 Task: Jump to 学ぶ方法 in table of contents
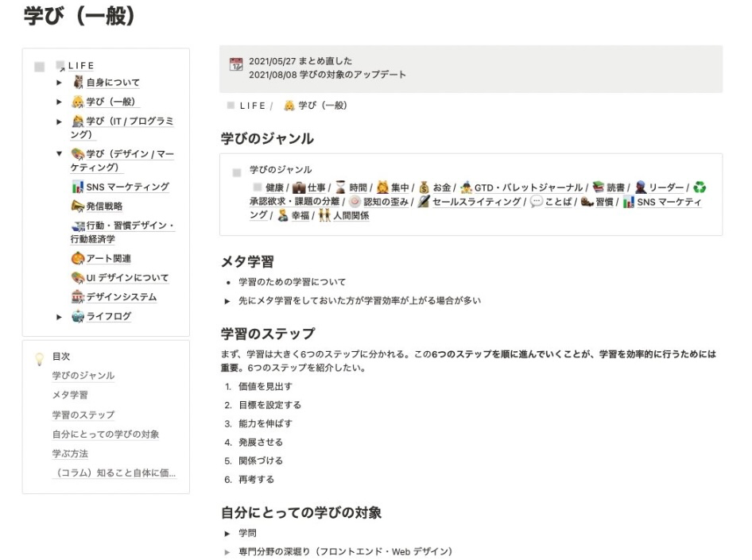click(70, 454)
